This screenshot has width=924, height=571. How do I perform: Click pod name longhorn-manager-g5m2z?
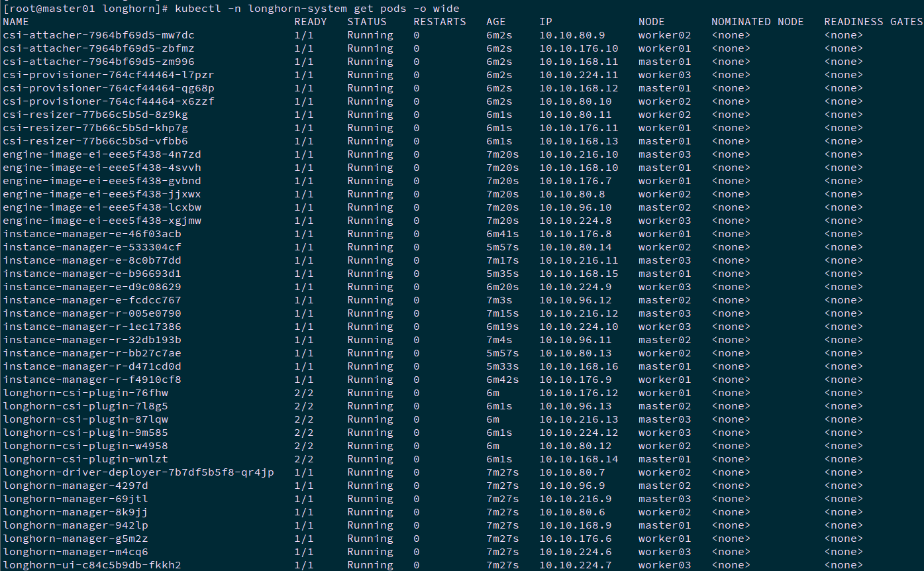[x=76, y=539]
